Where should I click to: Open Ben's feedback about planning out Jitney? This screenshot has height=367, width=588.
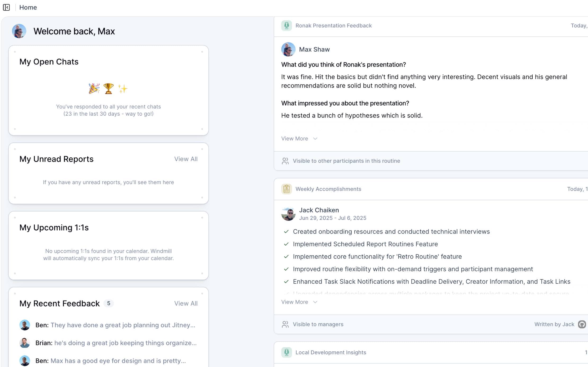[x=115, y=325]
